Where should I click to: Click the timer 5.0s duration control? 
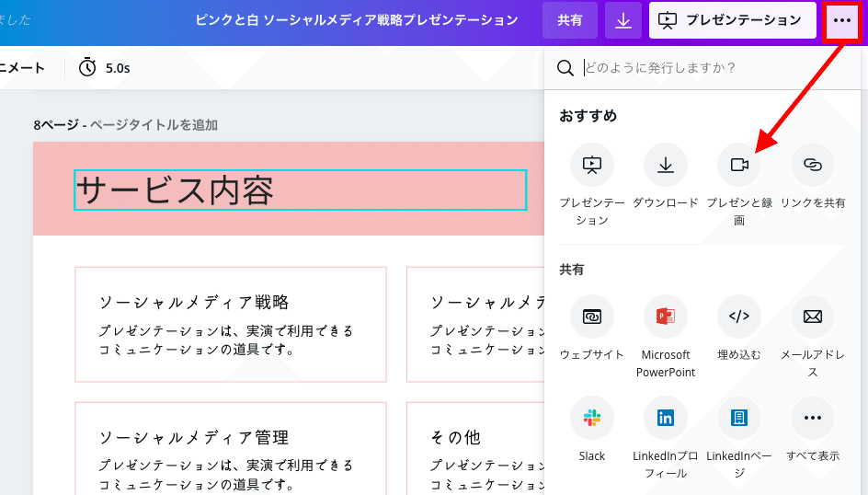point(104,68)
